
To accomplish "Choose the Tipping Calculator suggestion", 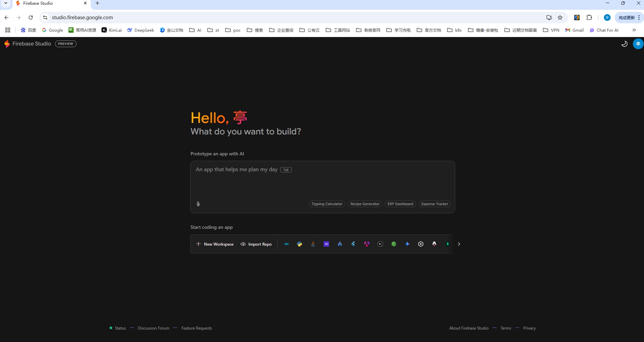I will [x=327, y=204].
